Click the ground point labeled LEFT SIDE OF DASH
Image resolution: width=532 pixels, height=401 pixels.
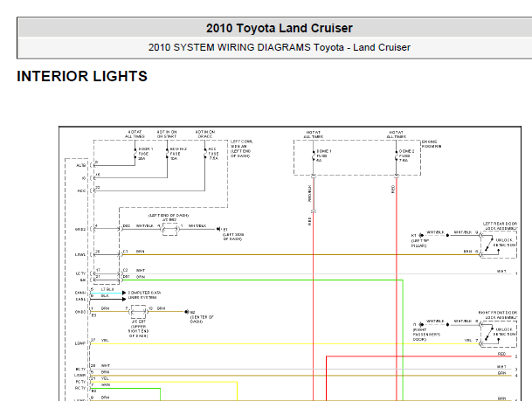218,229
